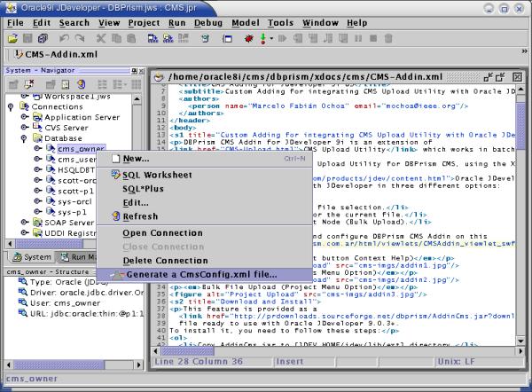The image size is (532, 392).
Task: Open the Search menu
Action: 74,23
